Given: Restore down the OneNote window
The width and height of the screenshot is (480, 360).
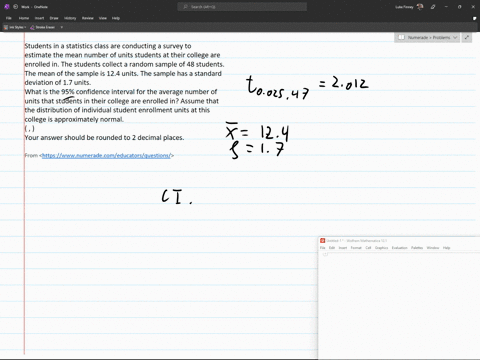Looking at the screenshot, I should click(x=460, y=7).
